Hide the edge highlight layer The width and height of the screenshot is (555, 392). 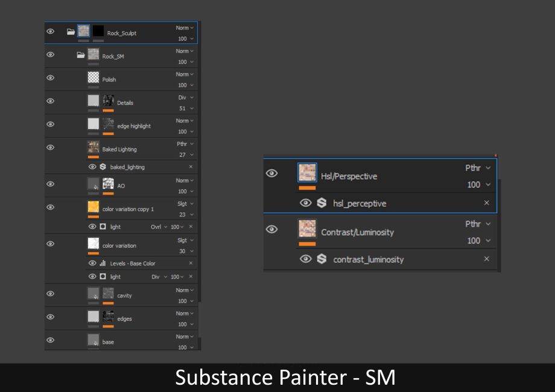50,124
